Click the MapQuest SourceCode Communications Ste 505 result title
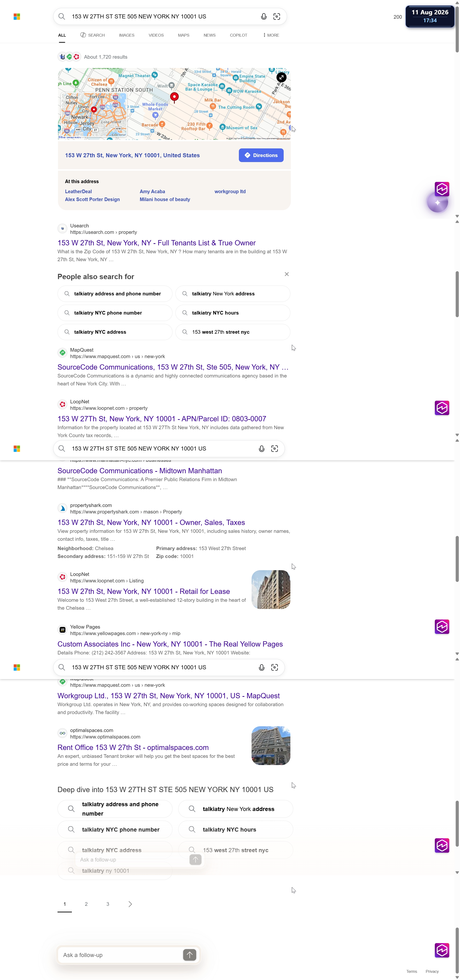Viewport: 460px width, 980px height. pyautogui.click(x=173, y=367)
